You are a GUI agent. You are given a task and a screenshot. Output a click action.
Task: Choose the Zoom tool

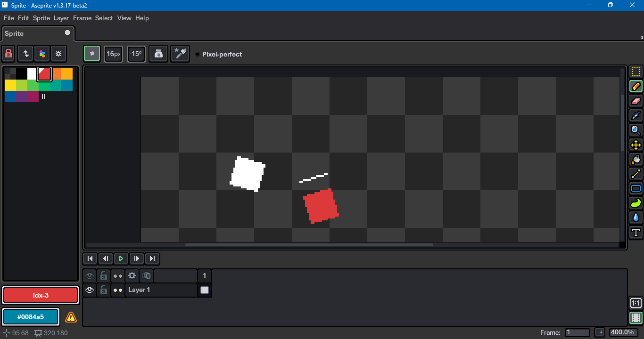coord(636,130)
